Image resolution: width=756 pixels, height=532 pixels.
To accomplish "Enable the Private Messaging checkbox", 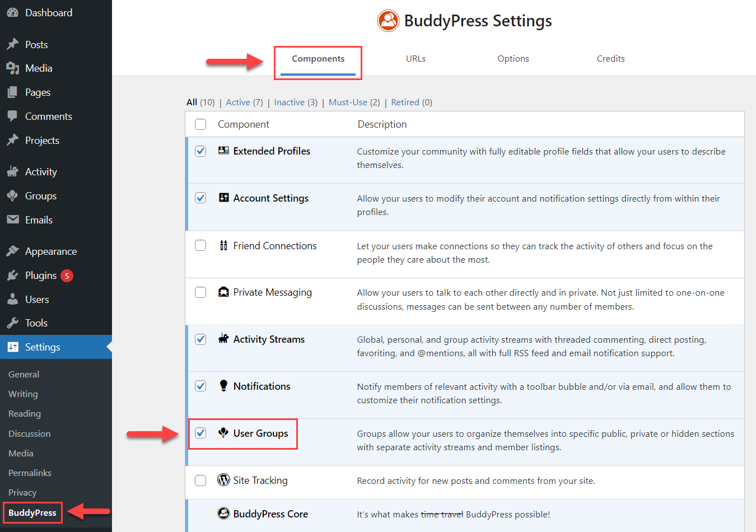I will pos(200,292).
